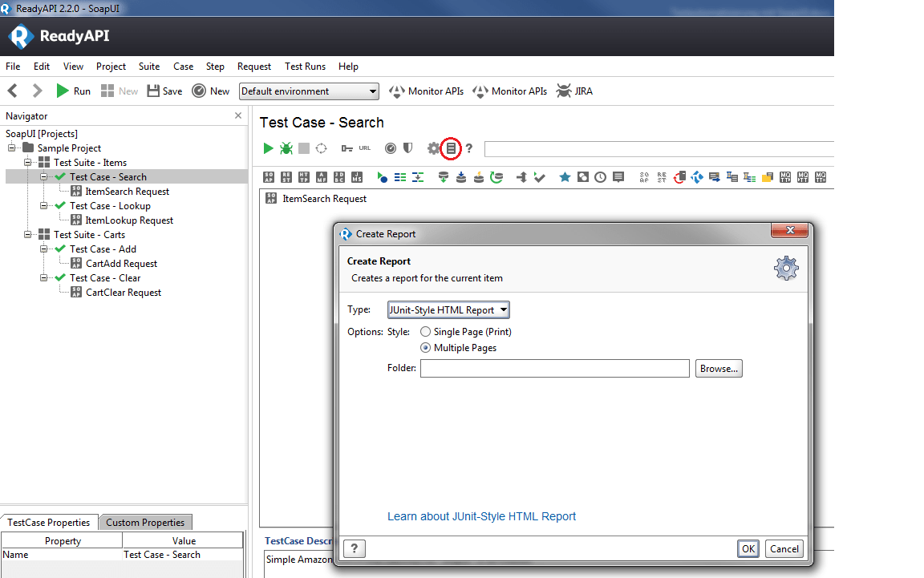Click the blue star test step icon

coord(565,177)
